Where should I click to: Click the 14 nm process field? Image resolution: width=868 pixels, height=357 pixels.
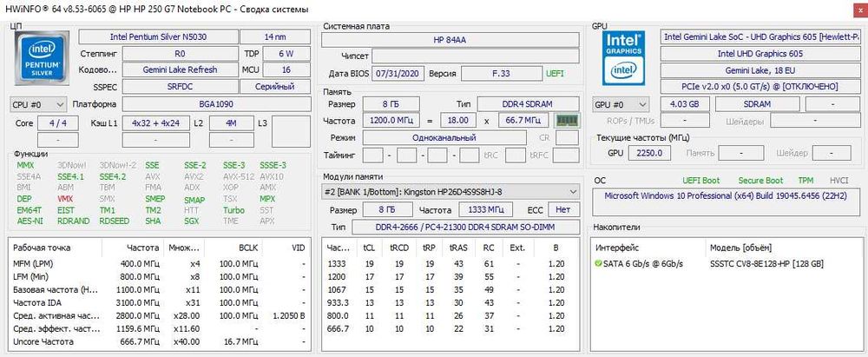click(x=275, y=37)
